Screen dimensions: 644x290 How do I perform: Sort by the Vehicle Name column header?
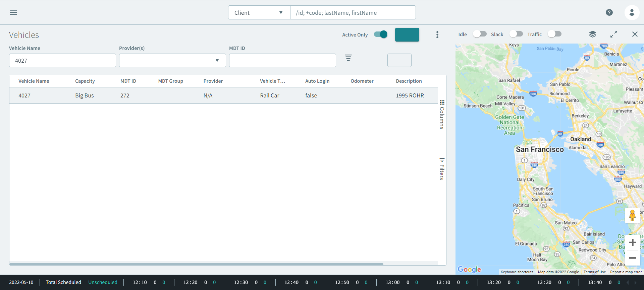point(34,81)
